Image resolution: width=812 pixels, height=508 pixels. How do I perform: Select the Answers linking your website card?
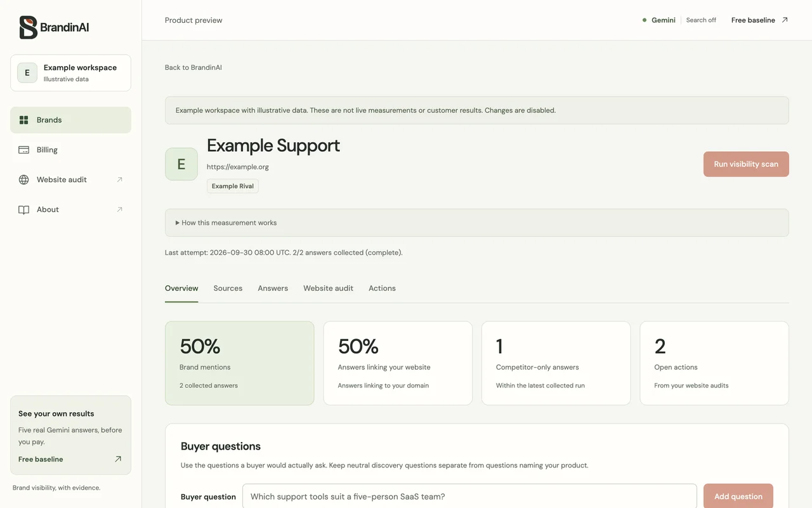pyautogui.click(x=398, y=363)
